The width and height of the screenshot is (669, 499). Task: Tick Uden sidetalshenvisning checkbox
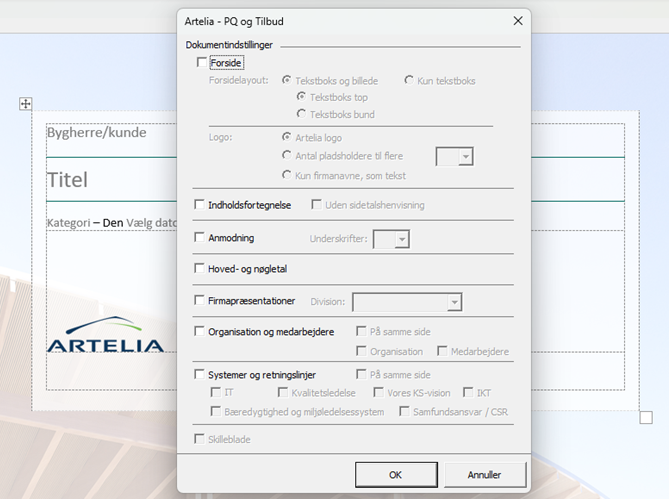pyautogui.click(x=316, y=204)
